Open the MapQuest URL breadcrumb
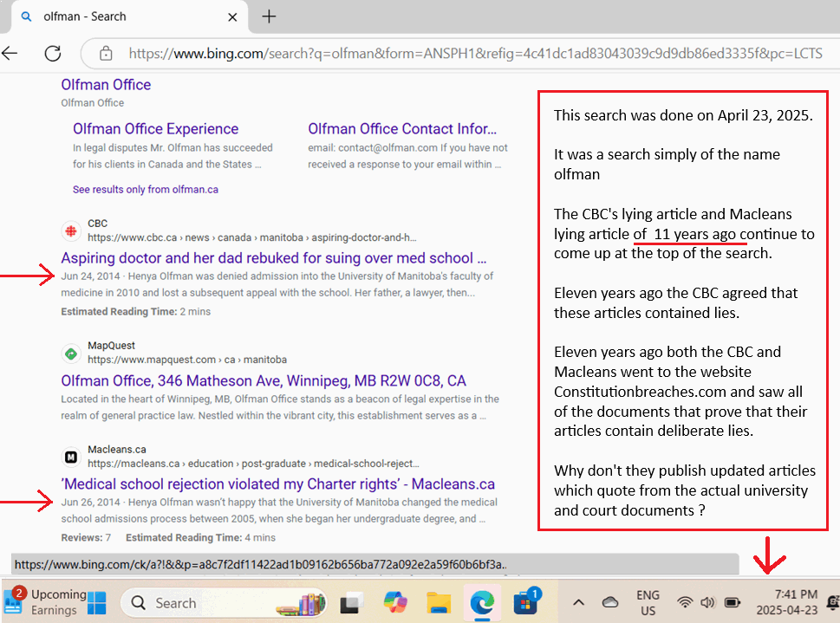Image resolution: width=840 pixels, height=623 pixels. pyautogui.click(x=187, y=360)
